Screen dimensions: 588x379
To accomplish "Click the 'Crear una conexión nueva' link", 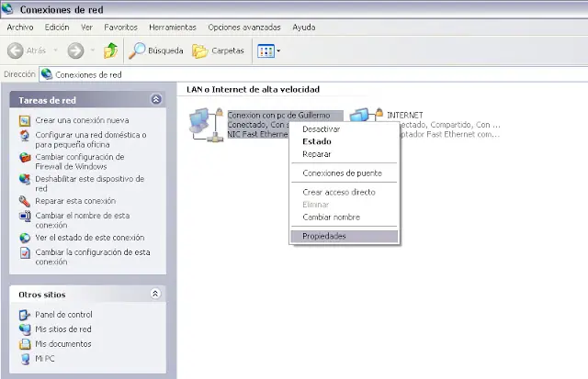I will [x=82, y=120].
